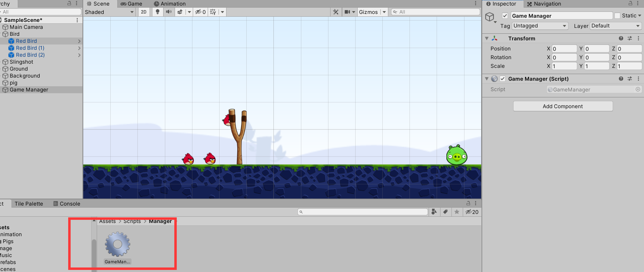Open the Tile Palette tab

29,204
